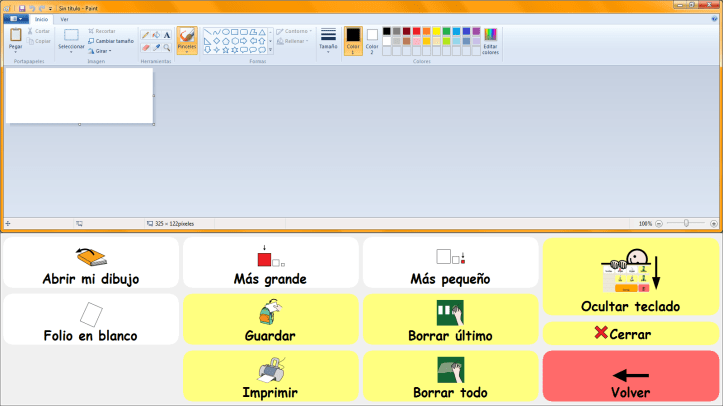Image resolution: width=723 pixels, height=406 pixels.
Task: Select the Pencil tool in Herramientas
Action: (146, 35)
